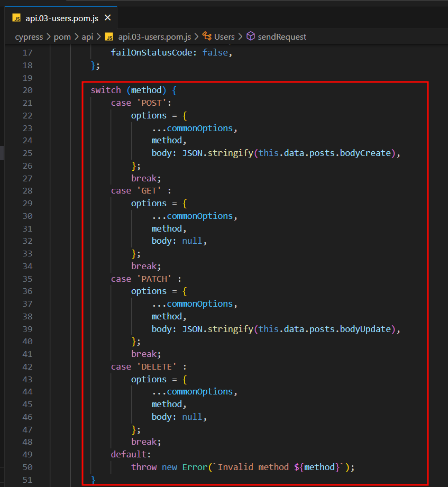Screen dimensions: 448x487
Task: Click the 'POST' case string
Action: click(152, 103)
